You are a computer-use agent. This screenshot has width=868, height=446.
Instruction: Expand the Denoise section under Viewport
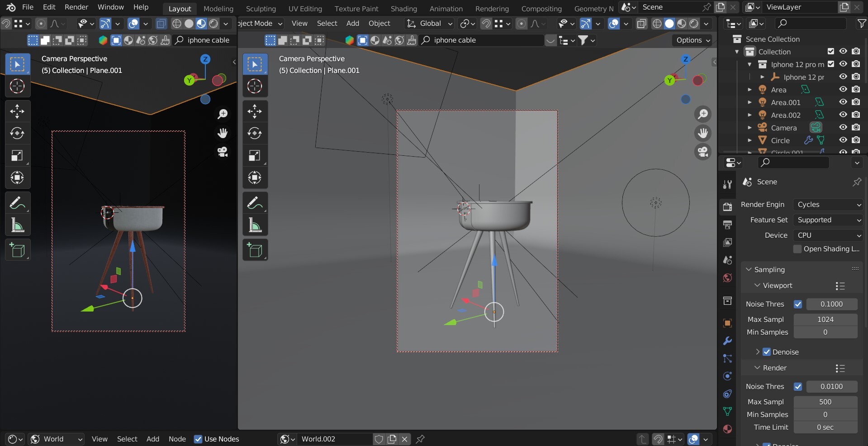[758, 352]
